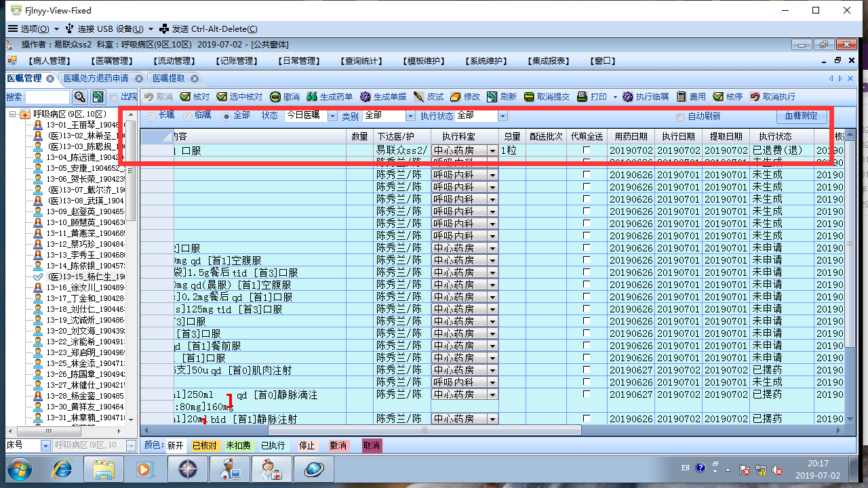The width and height of the screenshot is (868, 488).
Task: Tick 代煎全送 checkbox in 1.5g餐后 tid row
Action: (x=587, y=272)
